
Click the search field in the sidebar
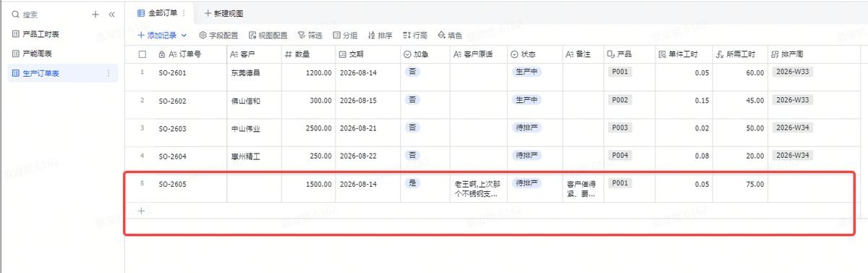pyautogui.click(x=48, y=14)
